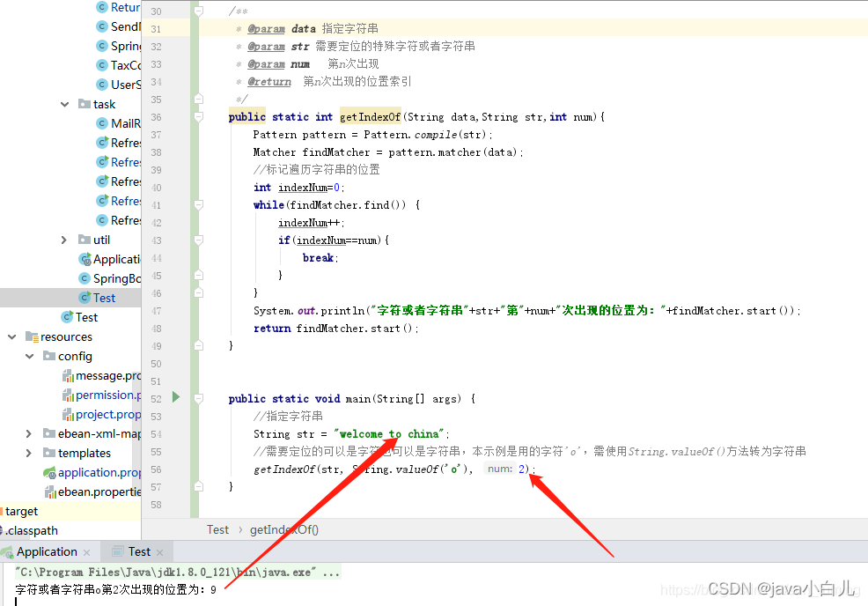This screenshot has height=606, width=868.
Task: Click getIndexOf() in the editor breadcrumb
Action: 284,530
